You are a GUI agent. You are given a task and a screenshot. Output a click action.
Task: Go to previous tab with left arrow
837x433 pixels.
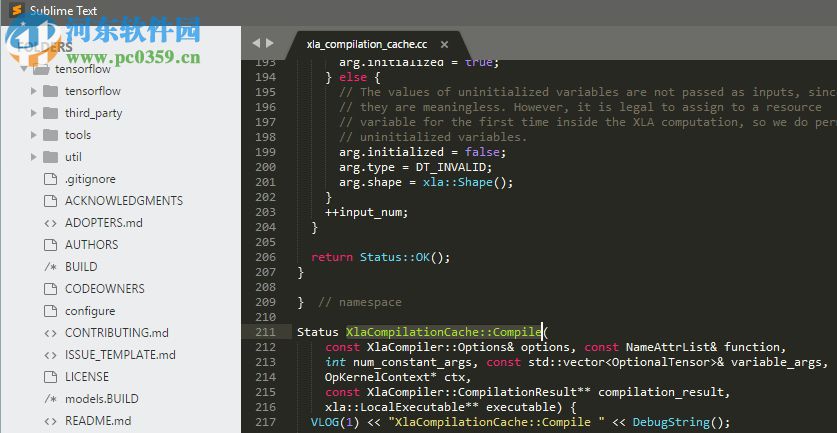(x=256, y=43)
